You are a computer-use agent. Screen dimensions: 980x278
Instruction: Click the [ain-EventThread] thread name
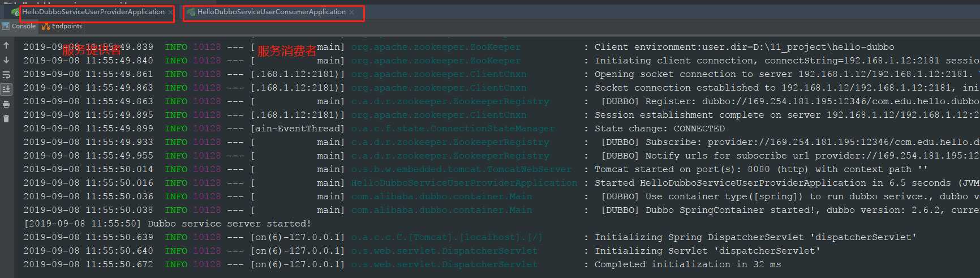(297, 129)
